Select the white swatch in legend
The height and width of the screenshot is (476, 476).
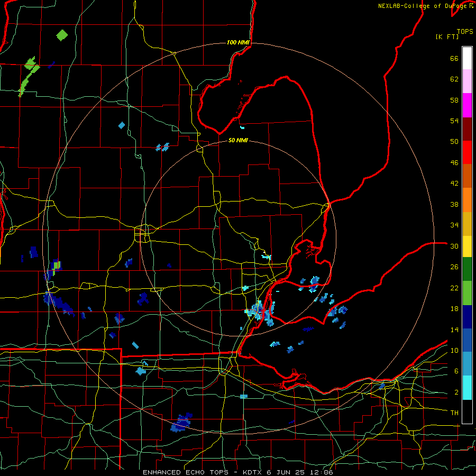pos(467,58)
